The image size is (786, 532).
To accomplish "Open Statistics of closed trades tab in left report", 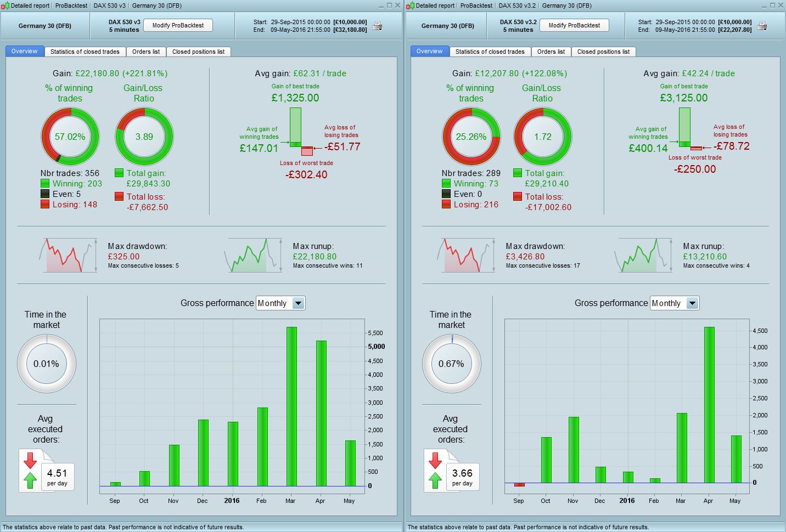I will pos(85,52).
